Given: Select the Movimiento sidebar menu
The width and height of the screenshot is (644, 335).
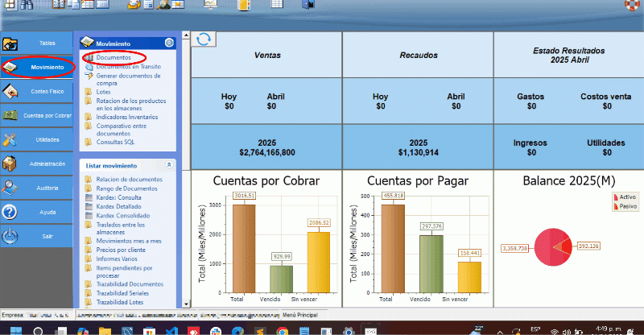Looking at the screenshot, I should [38, 67].
